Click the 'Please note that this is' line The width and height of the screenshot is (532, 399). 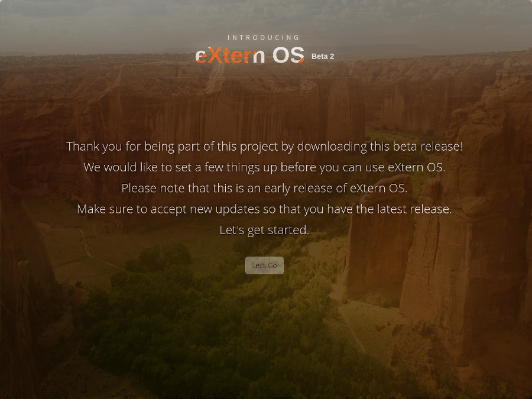(x=264, y=188)
